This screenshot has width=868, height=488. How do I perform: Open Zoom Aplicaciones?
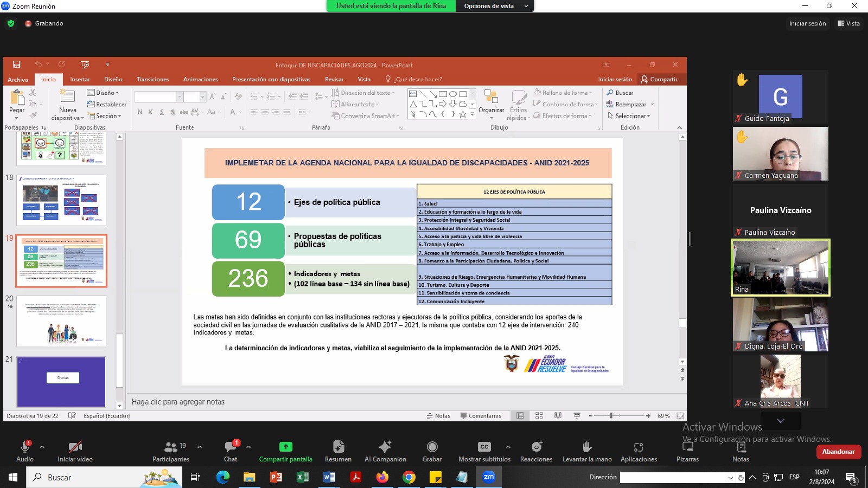click(x=639, y=451)
